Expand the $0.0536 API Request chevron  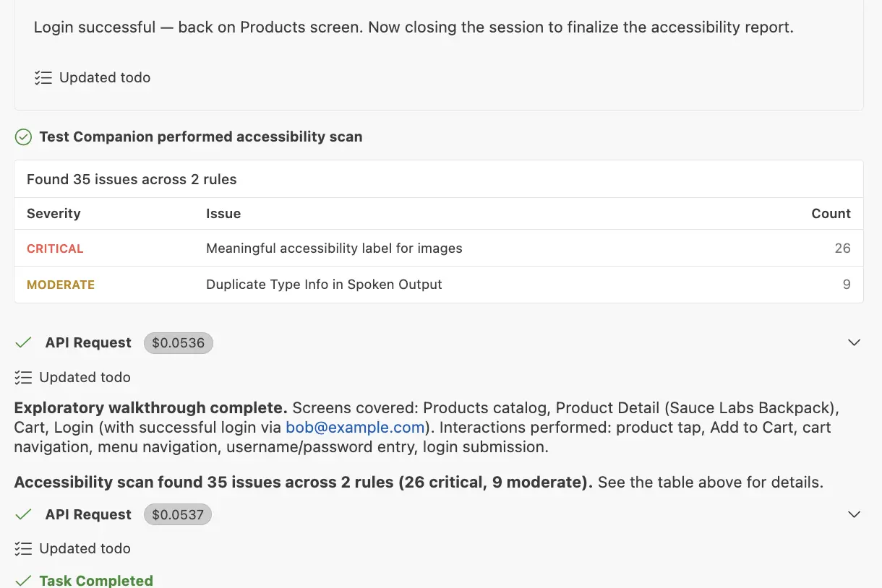coord(854,342)
